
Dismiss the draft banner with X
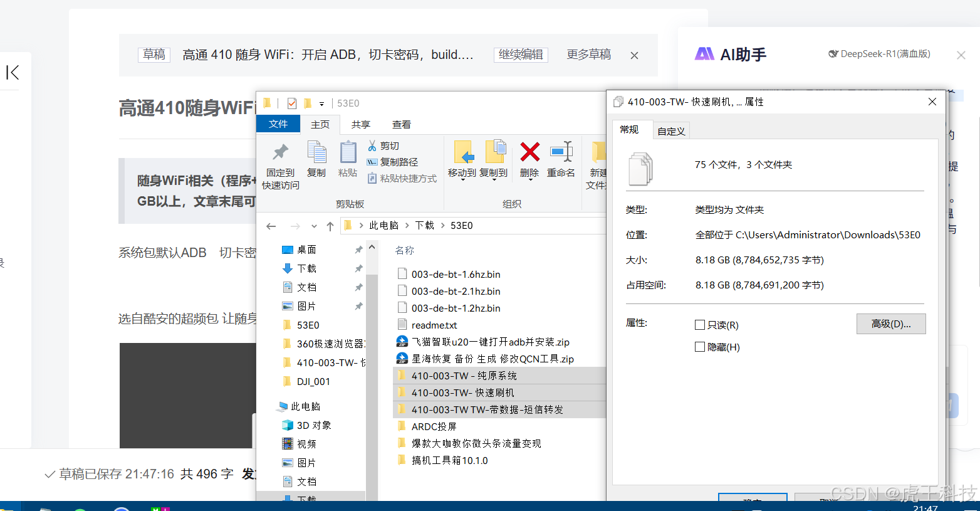pyautogui.click(x=634, y=55)
